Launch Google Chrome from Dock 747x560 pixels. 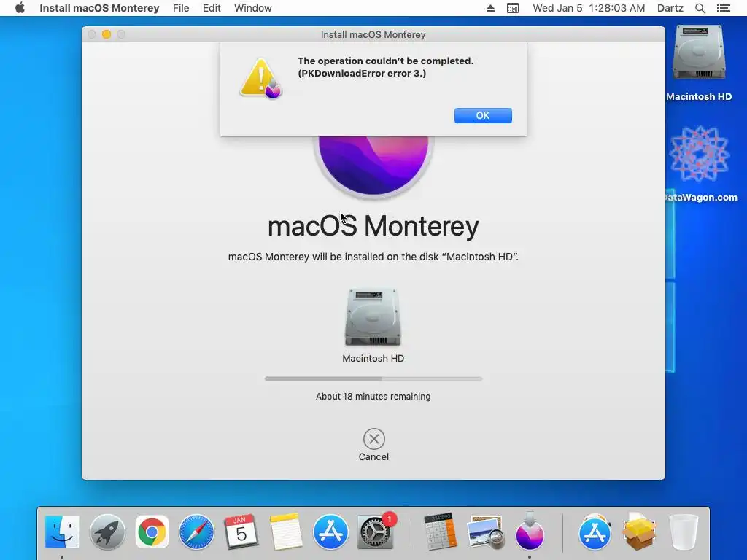pos(152,532)
